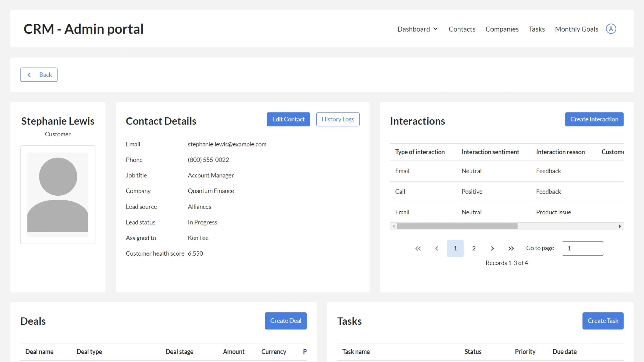Click the Edit Contact button
This screenshot has width=644, height=362.
(x=288, y=119)
